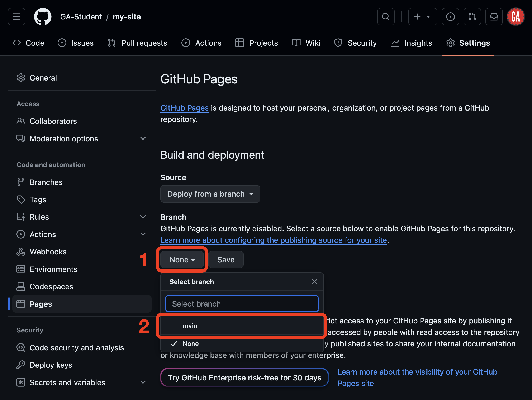The height and width of the screenshot is (400, 532).
Task: Open the GA user avatar menu
Action: (516, 16)
